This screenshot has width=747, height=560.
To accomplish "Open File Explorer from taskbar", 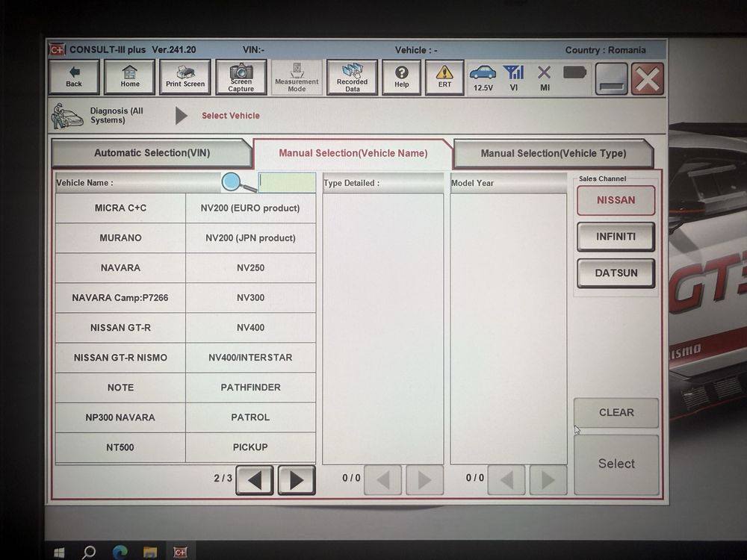I will [x=150, y=553].
